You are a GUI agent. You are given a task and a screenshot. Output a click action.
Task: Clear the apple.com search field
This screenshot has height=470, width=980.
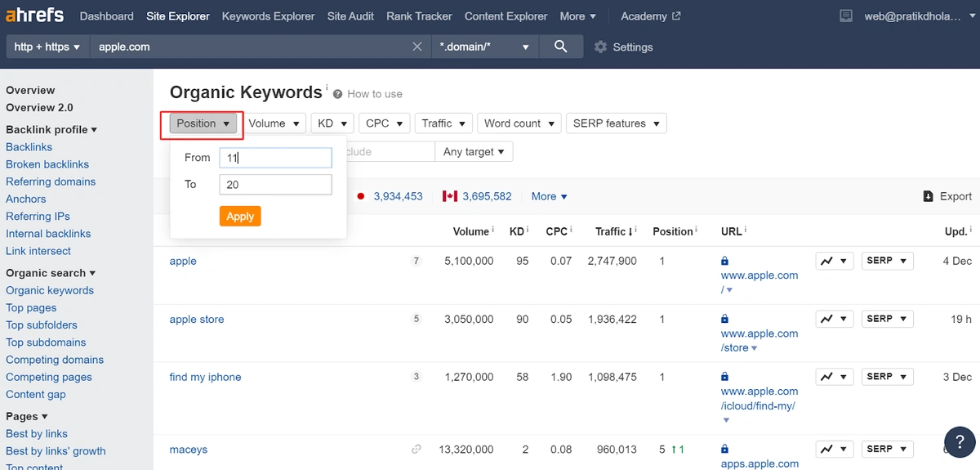(417, 47)
